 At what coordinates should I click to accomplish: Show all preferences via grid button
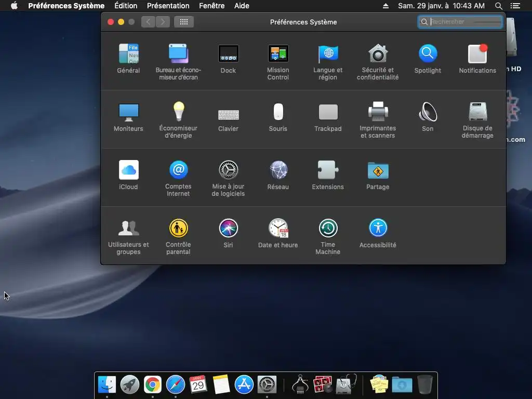coord(184,22)
